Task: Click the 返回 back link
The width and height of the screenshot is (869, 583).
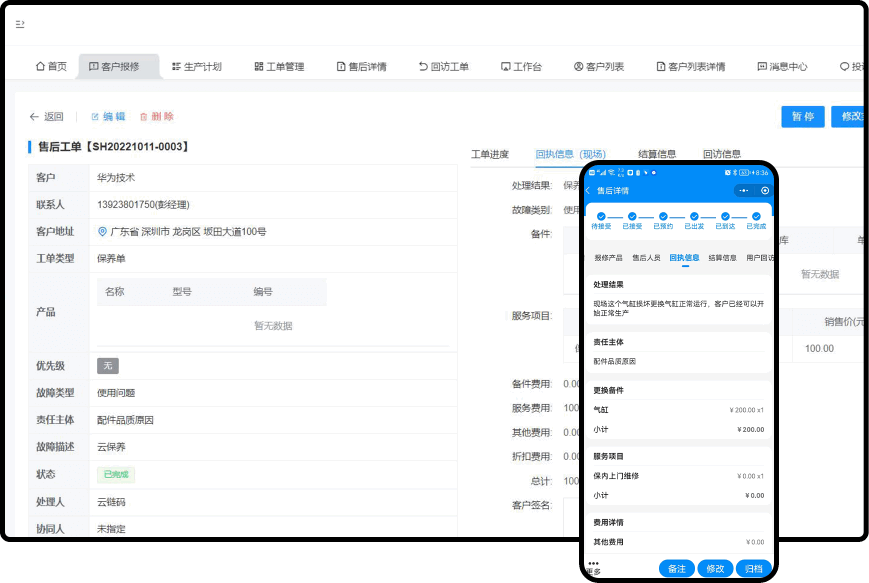Action: [x=47, y=117]
